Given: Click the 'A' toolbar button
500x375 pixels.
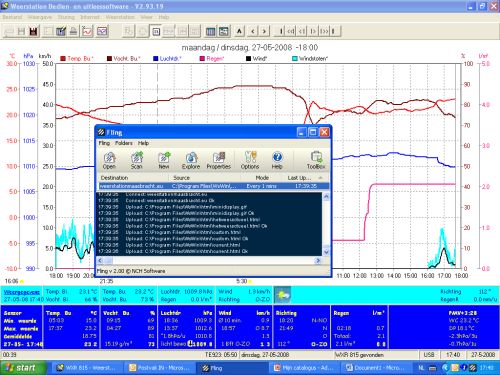Looking at the screenshot, I should pyautogui.click(x=239, y=31).
